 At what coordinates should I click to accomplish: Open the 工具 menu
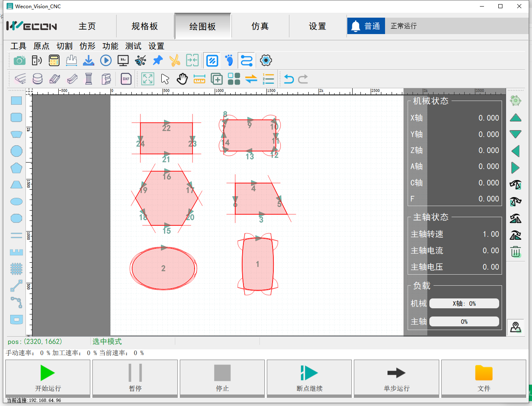point(18,46)
